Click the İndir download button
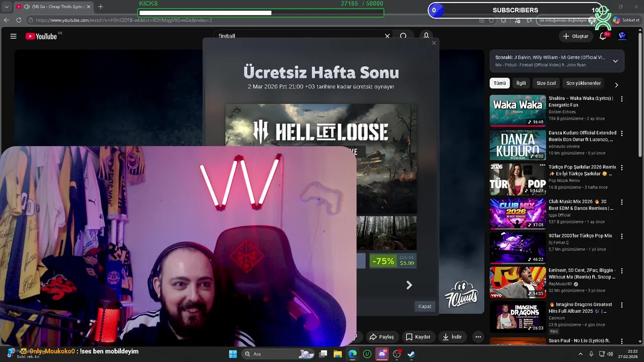This screenshot has width=644, height=362. [452, 337]
